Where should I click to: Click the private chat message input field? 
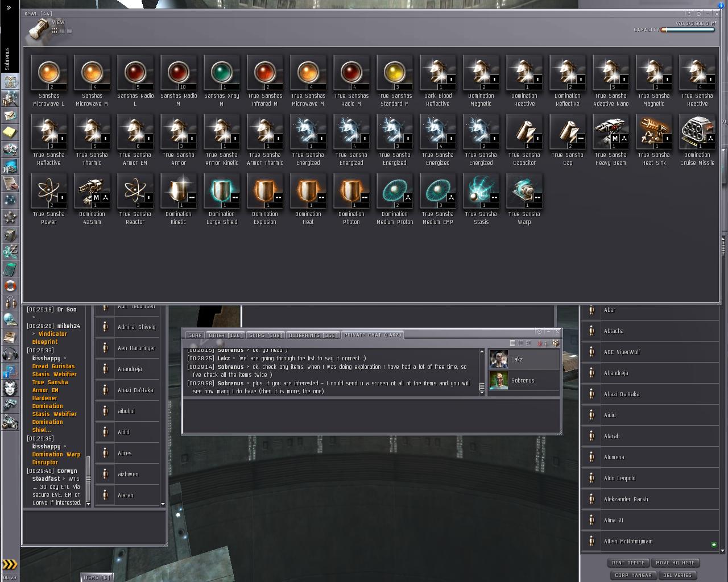[371, 416]
